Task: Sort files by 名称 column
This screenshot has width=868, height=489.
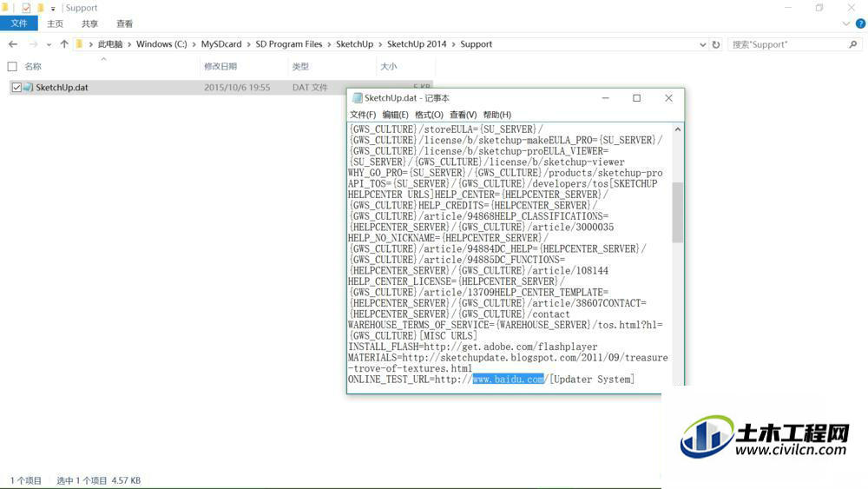Action: tap(33, 67)
